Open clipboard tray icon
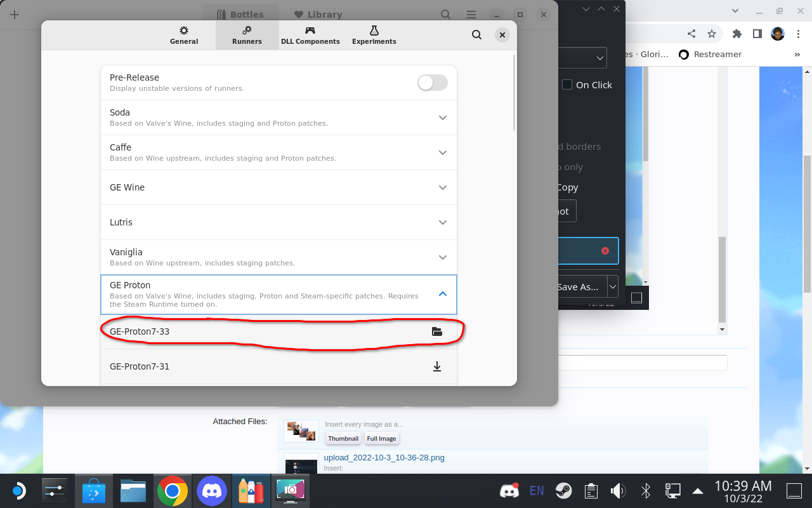This screenshot has height=508, width=812. click(x=591, y=490)
